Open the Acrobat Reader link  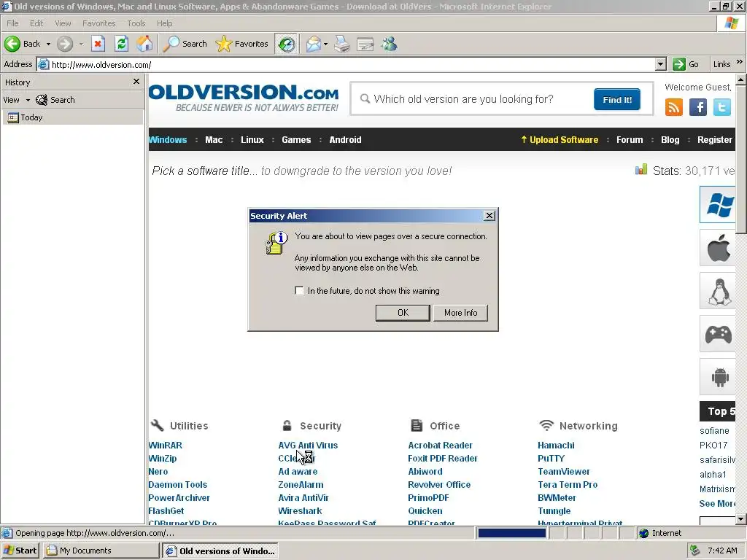(x=440, y=446)
